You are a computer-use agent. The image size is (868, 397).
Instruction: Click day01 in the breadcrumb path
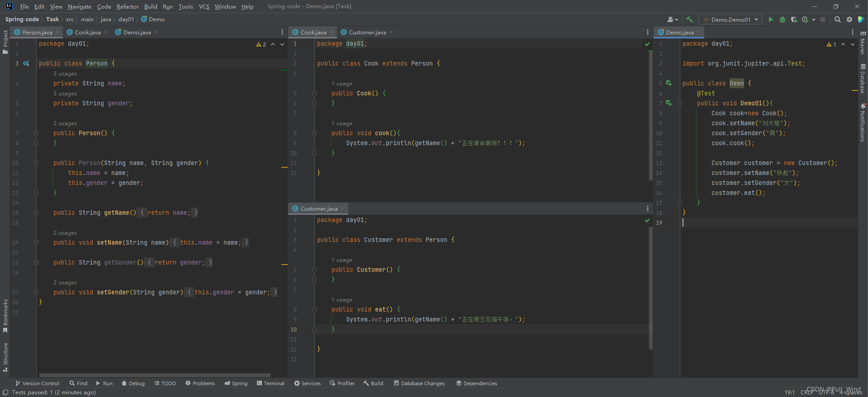pos(126,19)
